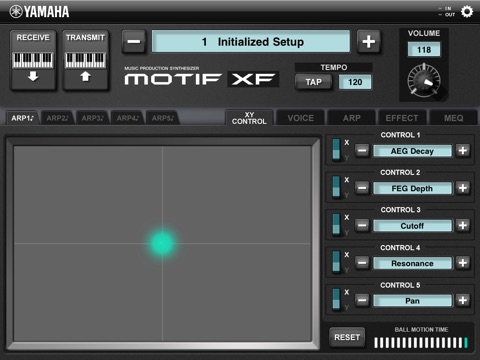Viewport: 480px width, 360px height.
Task: Select the ARP1 tab
Action: pos(22,118)
